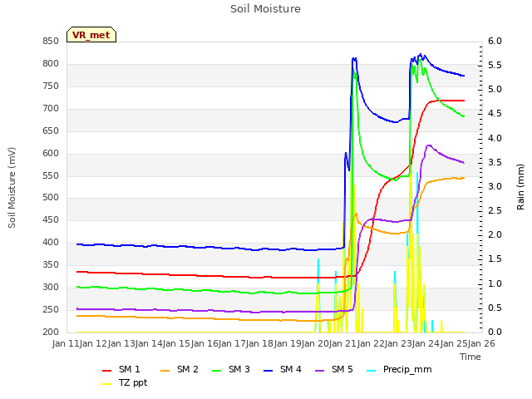Click the yellow TZ ppt legend swatch
Screen dimensions: 532x399
(x=107, y=384)
